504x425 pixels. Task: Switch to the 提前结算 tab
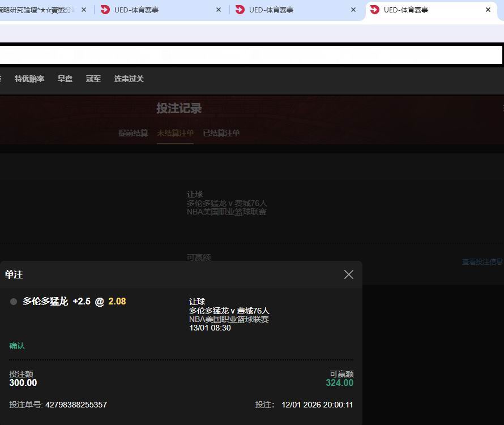point(133,133)
